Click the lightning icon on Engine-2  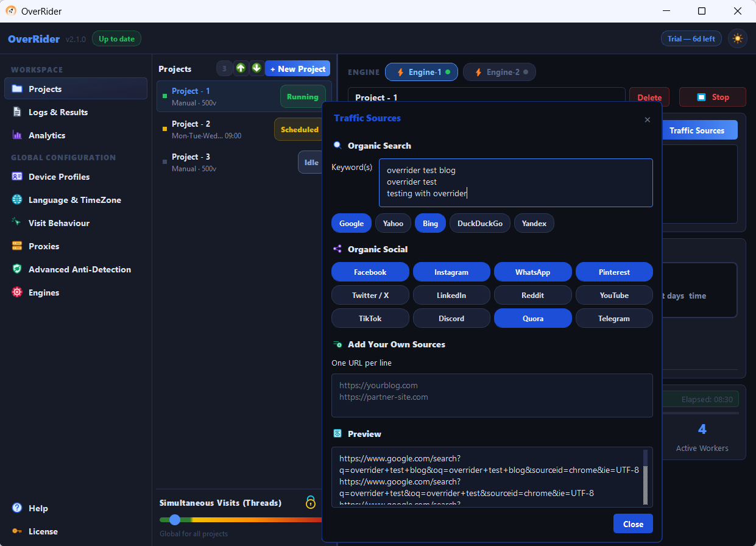tap(478, 72)
